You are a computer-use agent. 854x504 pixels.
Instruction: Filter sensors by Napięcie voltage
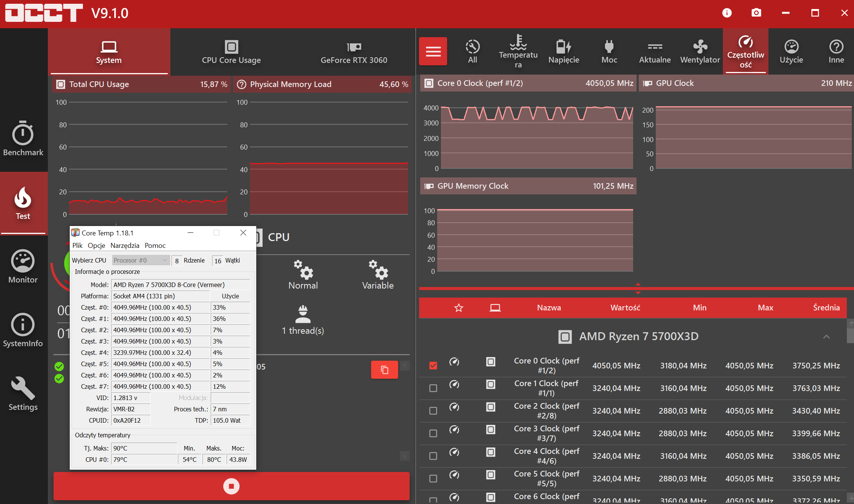point(563,52)
